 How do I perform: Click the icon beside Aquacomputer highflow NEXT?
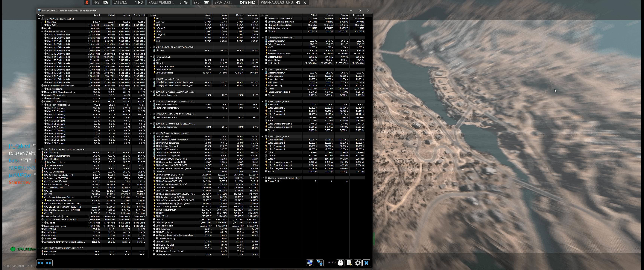coord(266,37)
